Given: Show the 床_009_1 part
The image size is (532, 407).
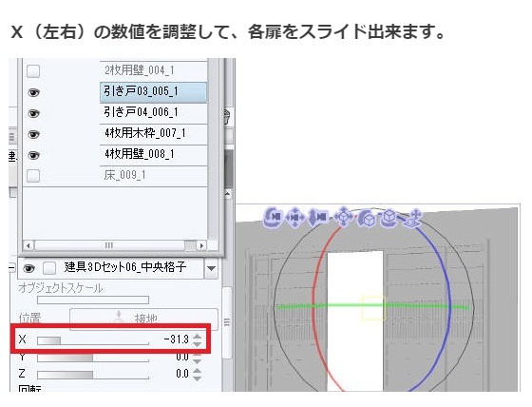Looking at the screenshot, I should [x=33, y=176].
